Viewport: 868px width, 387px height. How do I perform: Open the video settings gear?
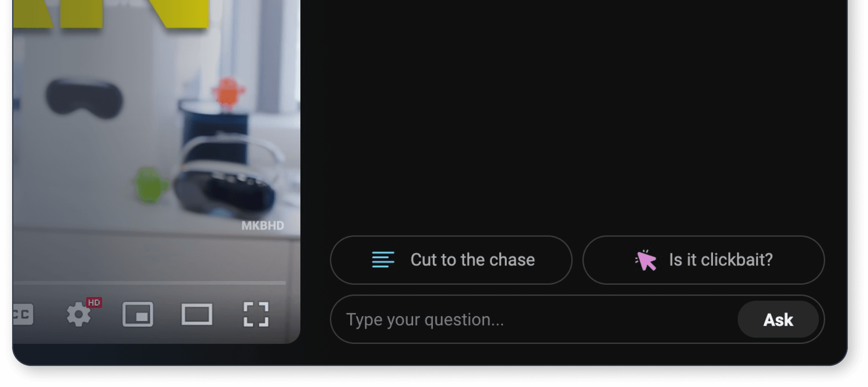point(79,314)
